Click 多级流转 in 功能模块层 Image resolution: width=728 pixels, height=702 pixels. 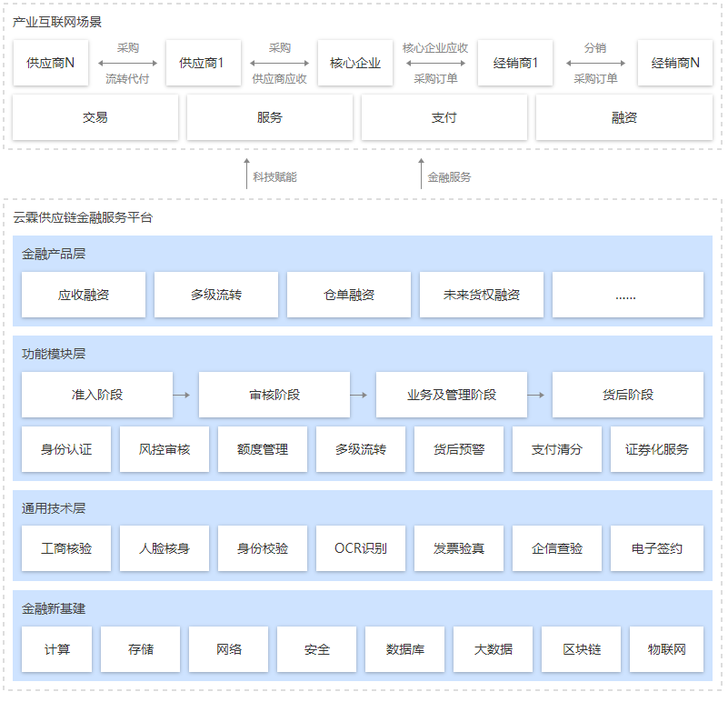coord(361,449)
